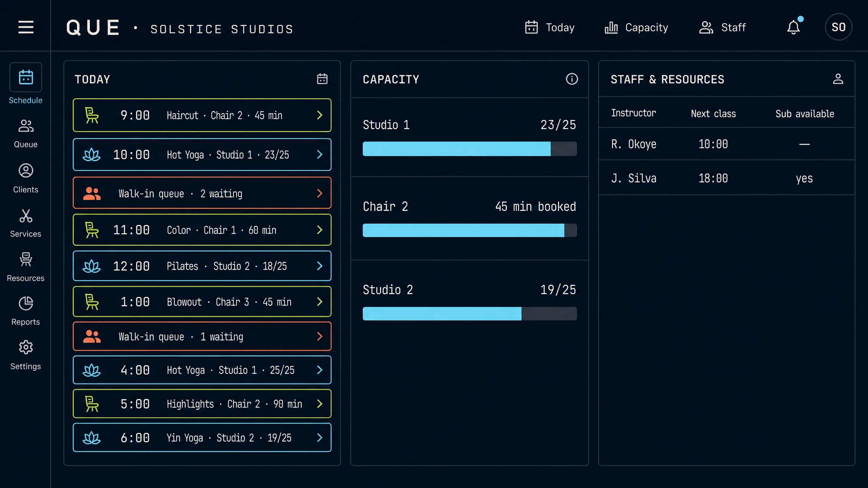Open Walk-in queue 1 waiting card
Screen dimensions: 868x488
[202, 337]
